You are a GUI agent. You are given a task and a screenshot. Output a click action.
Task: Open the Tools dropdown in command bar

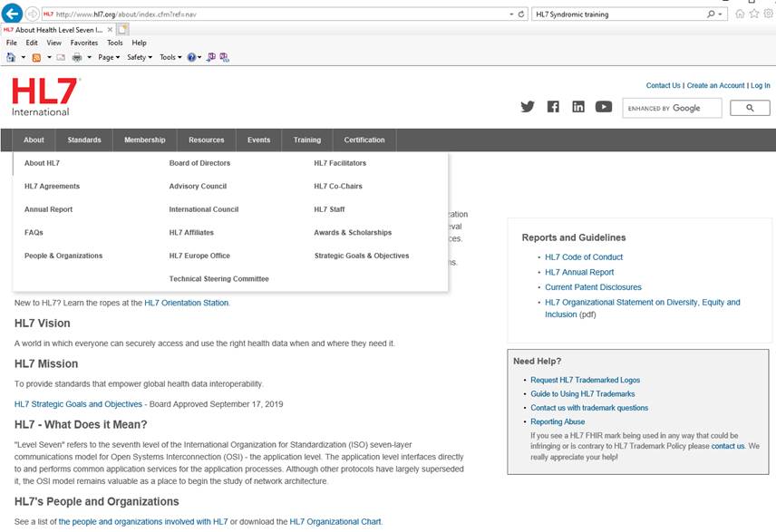coord(170,57)
